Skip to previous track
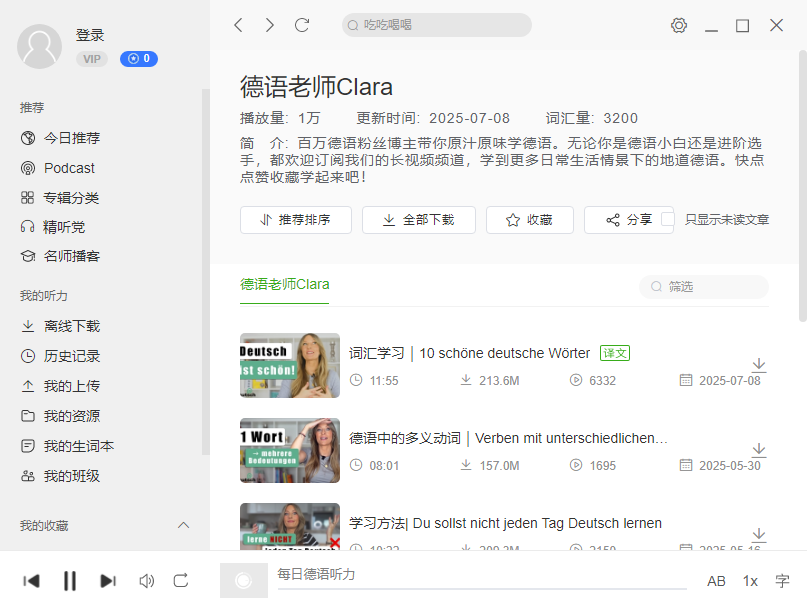The image size is (807, 610). pos(31,581)
